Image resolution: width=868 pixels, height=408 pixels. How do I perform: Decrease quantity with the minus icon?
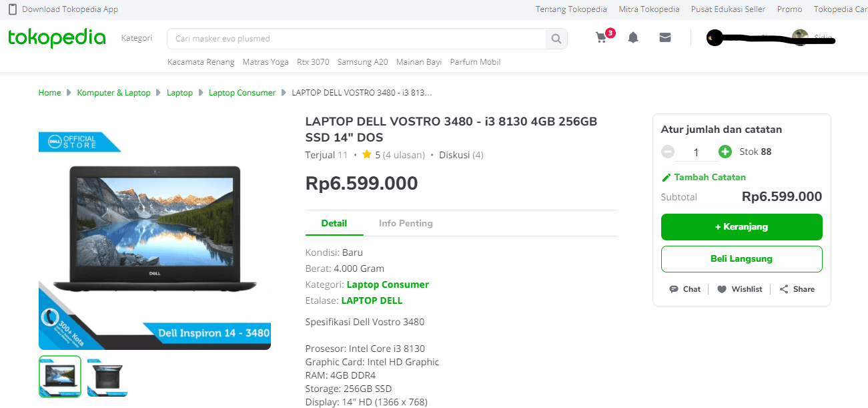pos(668,152)
